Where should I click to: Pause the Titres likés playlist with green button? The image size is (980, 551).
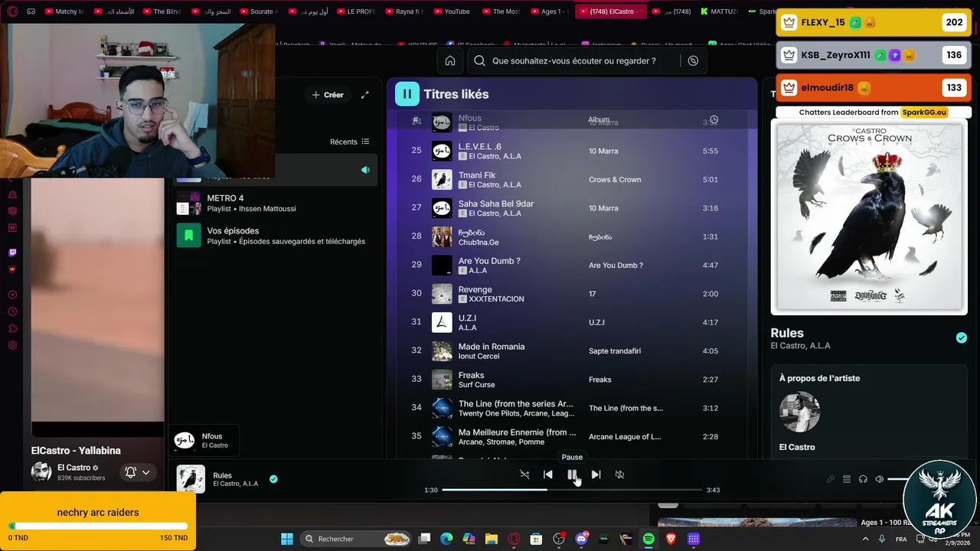407,94
